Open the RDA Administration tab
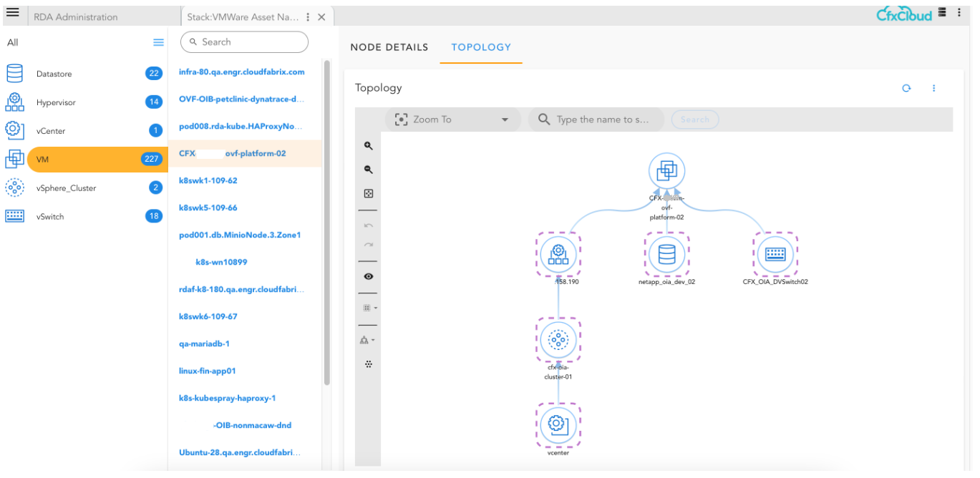The image size is (980, 478). (x=76, y=17)
